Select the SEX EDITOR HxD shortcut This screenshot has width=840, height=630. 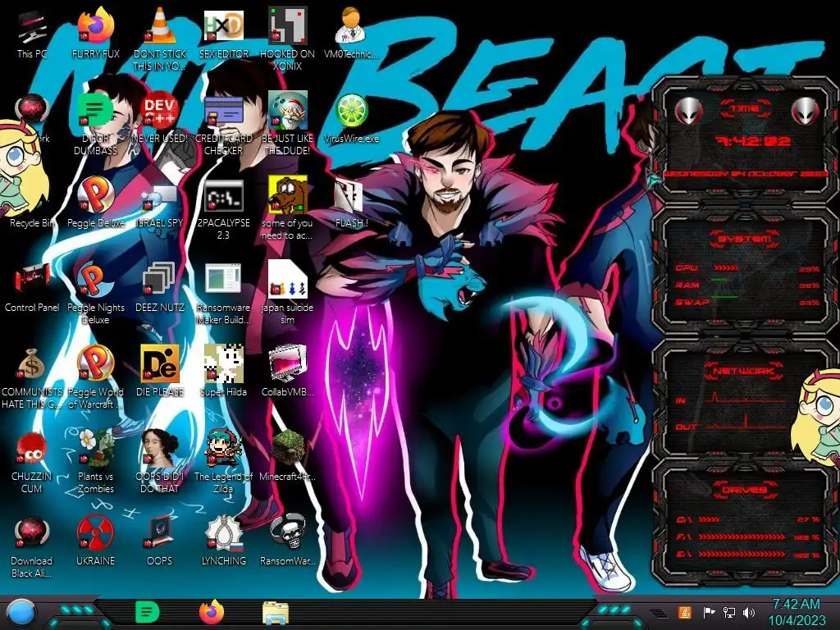tap(223, 33)
